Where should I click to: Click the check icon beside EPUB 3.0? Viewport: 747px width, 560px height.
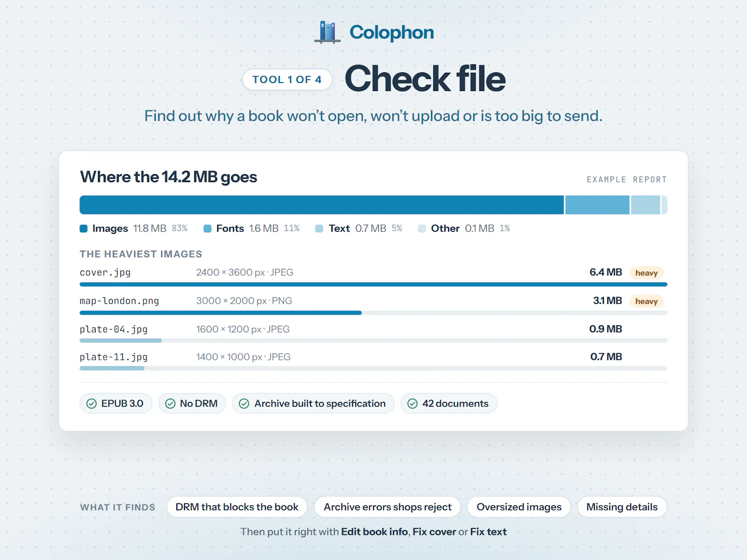coord(92,404)
